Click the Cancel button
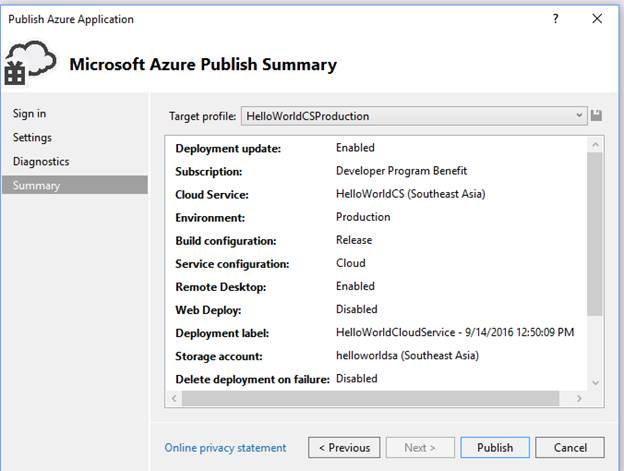Image resolution: width=624 pixels, height=471 pixels. (x=570, y=448)
